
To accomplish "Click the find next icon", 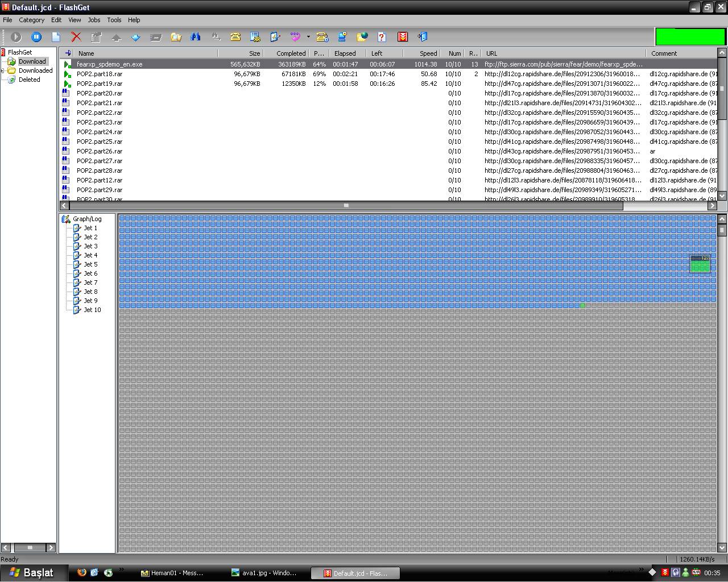I will 216,37.
